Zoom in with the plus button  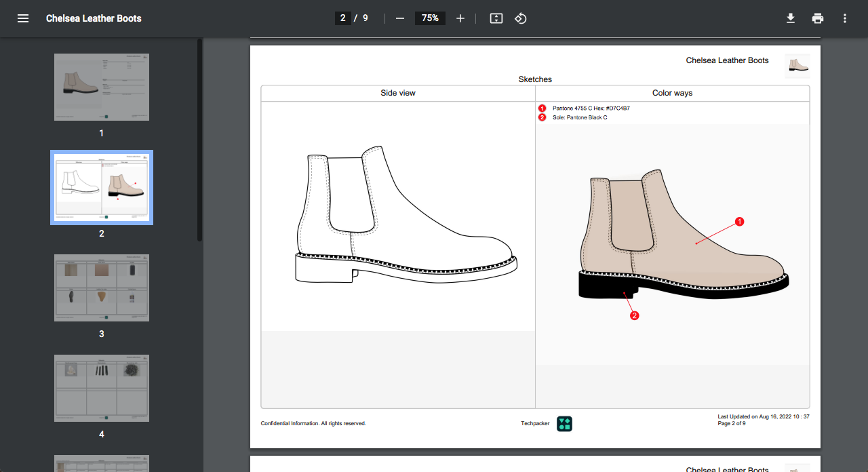pyautogui.click(x=460, y=18)
